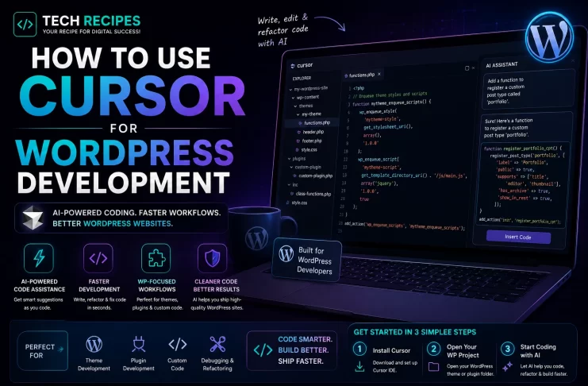Collapse the my-wordpress-site root folder
This screenshot has height=386, width=588.
[290, 90]
